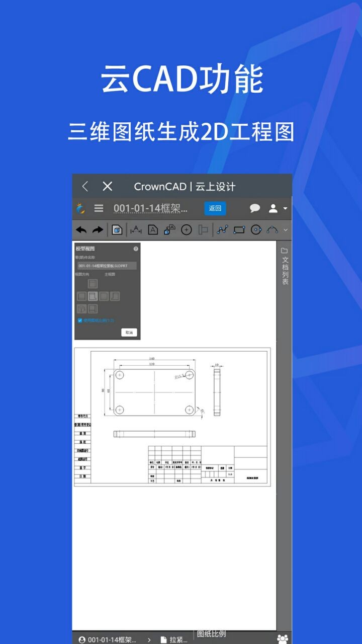Click the drawing side view of the plate
This screenshot has height=644, width=362.
pos(217,392)
